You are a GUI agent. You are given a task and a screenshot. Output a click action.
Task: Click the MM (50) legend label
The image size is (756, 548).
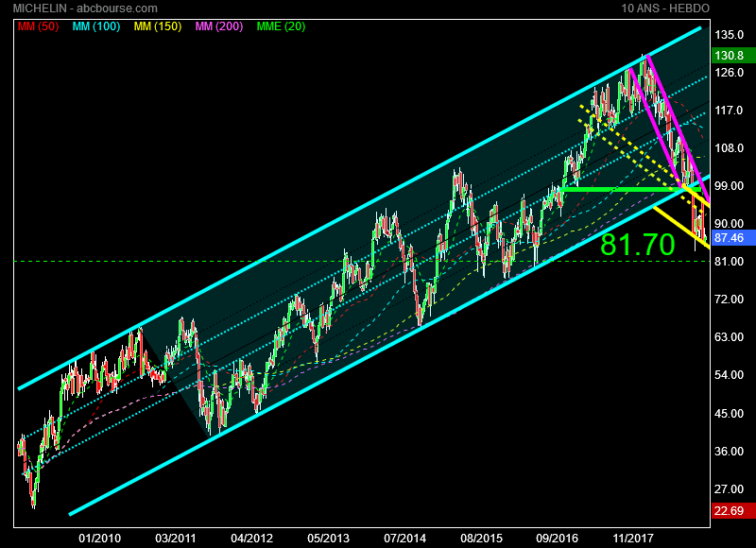pos(38,26)
